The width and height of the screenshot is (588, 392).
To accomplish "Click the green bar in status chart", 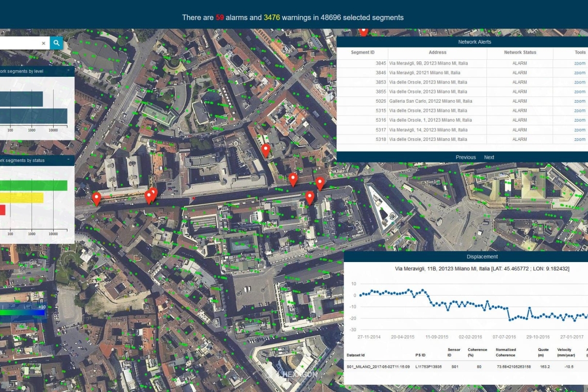I will pyautogui.click(x=34, y=185).
